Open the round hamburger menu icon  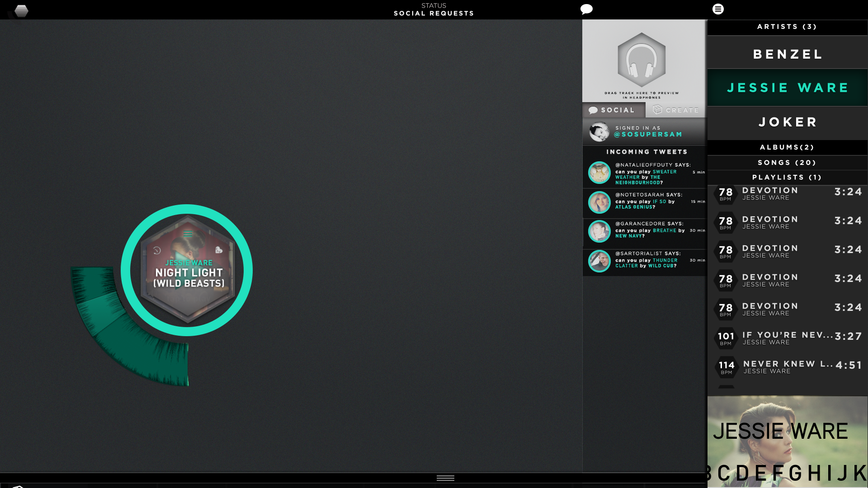(x=718, y=9)
